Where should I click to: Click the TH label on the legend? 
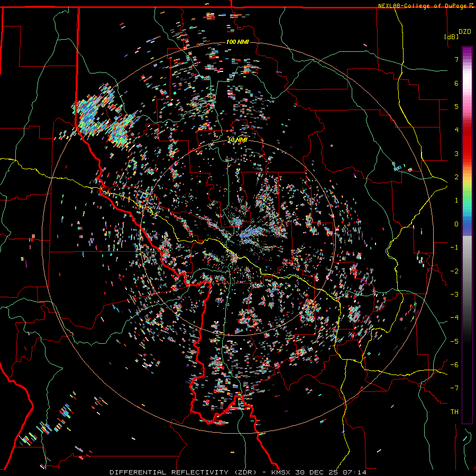(x=454, y=411)
